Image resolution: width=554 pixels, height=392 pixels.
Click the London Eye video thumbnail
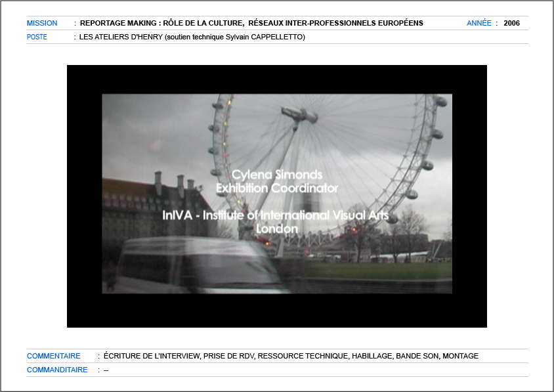tap(277, 196)
